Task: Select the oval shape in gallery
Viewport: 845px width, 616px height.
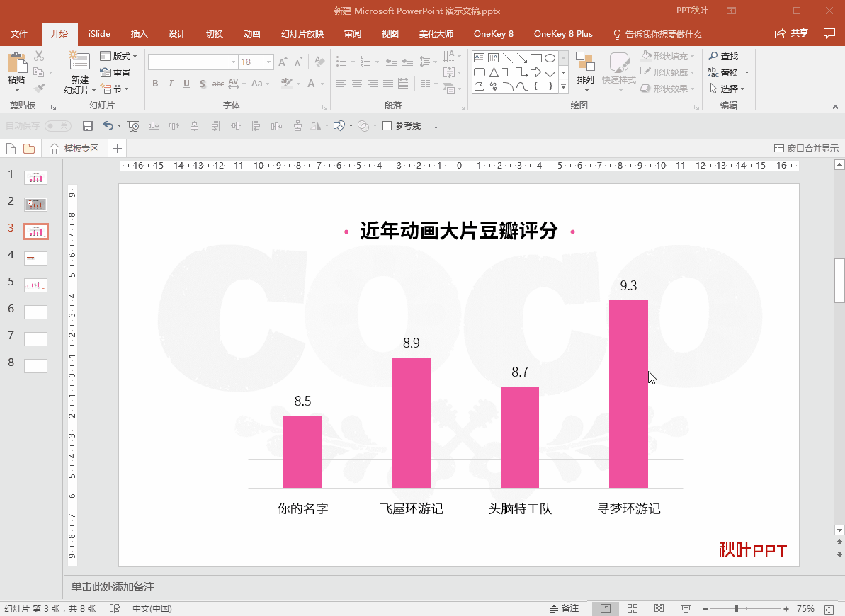Action: pos(550,57)
